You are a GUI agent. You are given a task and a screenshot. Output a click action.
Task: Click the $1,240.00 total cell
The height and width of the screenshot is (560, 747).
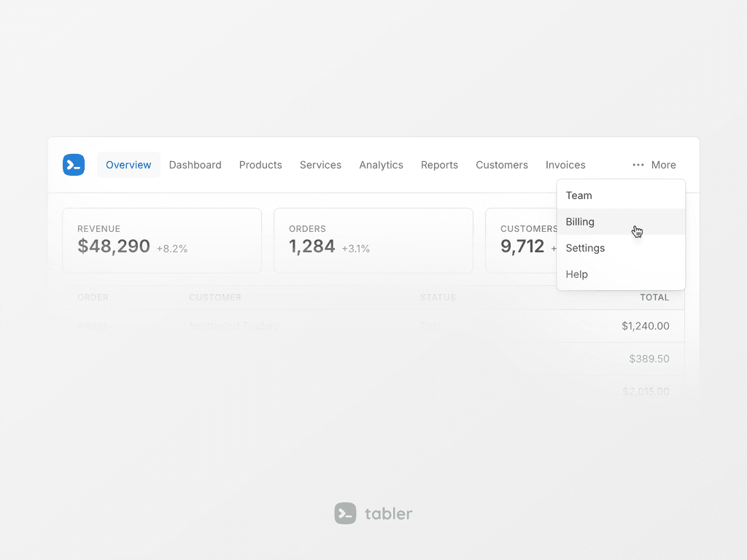646,326
